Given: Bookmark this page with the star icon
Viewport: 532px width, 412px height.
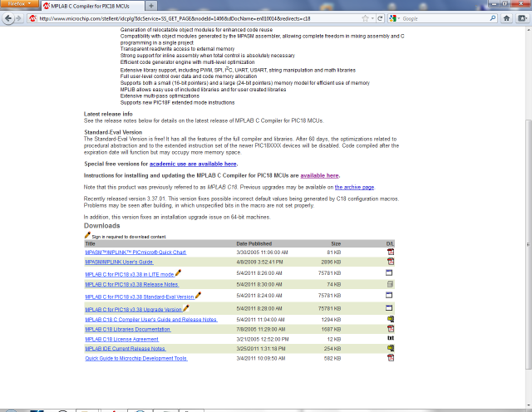Looking at the screenshot, I should coord(365,18).
